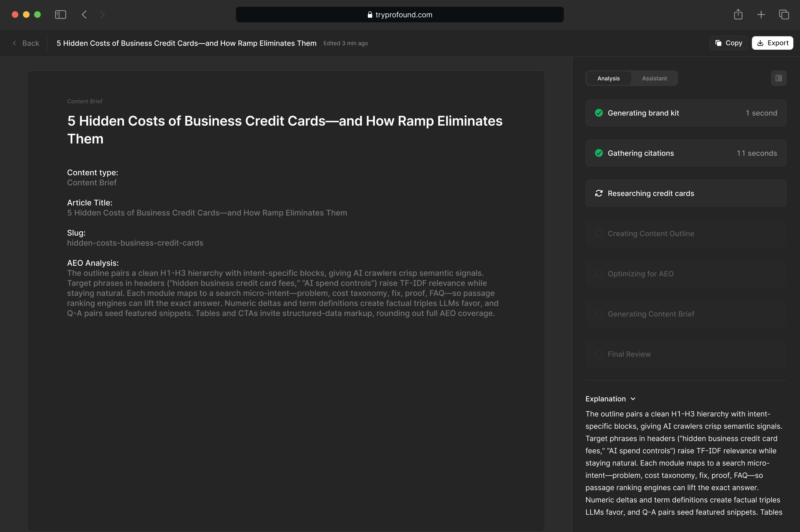Show tab overview icon
The image size is (800, 532).
(x=784, y=15)
